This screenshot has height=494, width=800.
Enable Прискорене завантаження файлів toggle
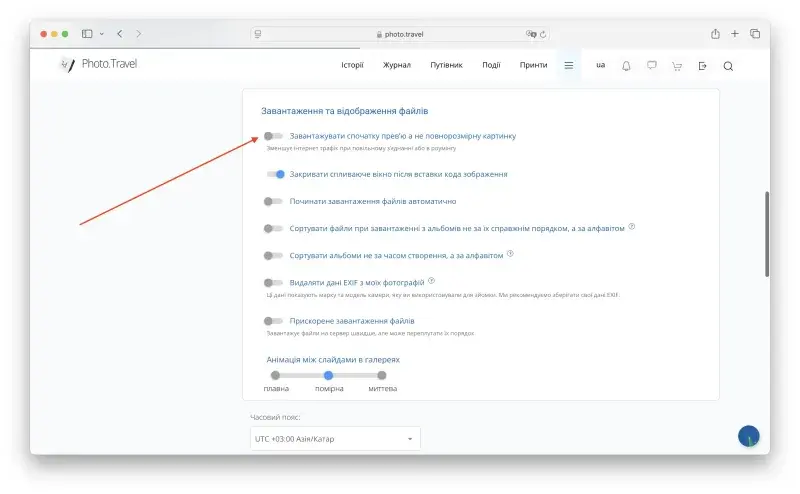(x=273, y=320)
